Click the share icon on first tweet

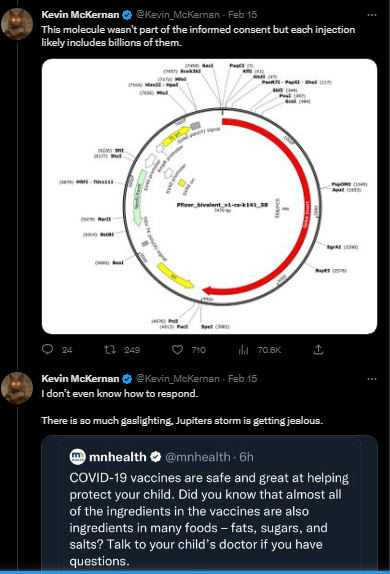point(319,350)
